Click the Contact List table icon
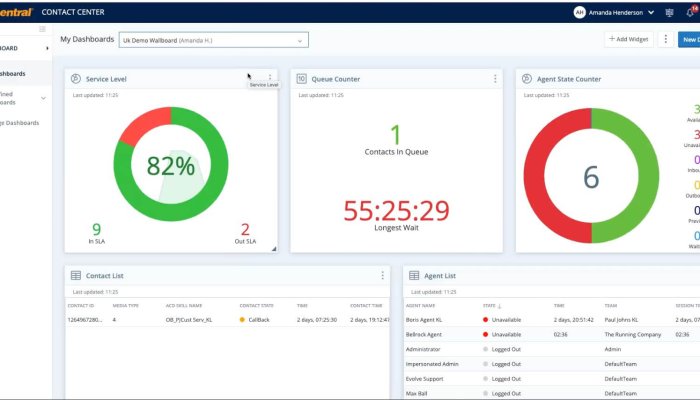This screenshot has width=700, height=400. [76, 275]
